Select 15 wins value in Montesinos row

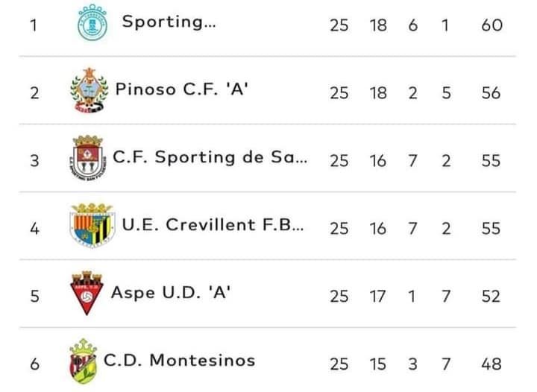click(378, 364)
